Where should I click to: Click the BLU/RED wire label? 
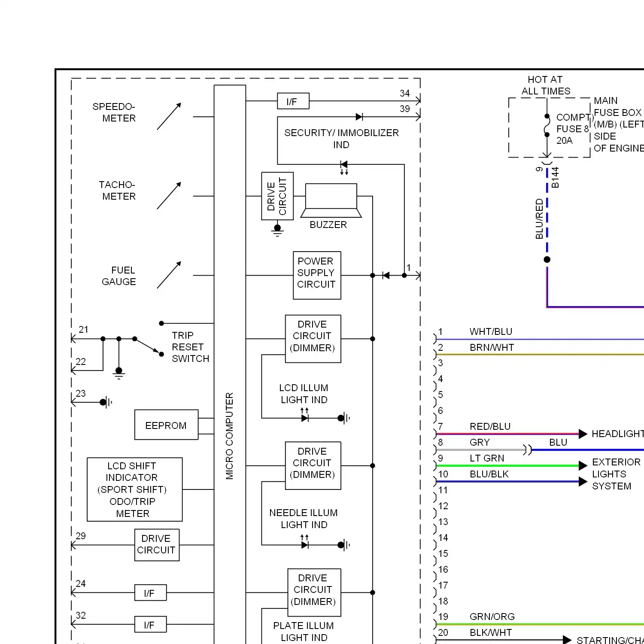[x=539, y=219]
